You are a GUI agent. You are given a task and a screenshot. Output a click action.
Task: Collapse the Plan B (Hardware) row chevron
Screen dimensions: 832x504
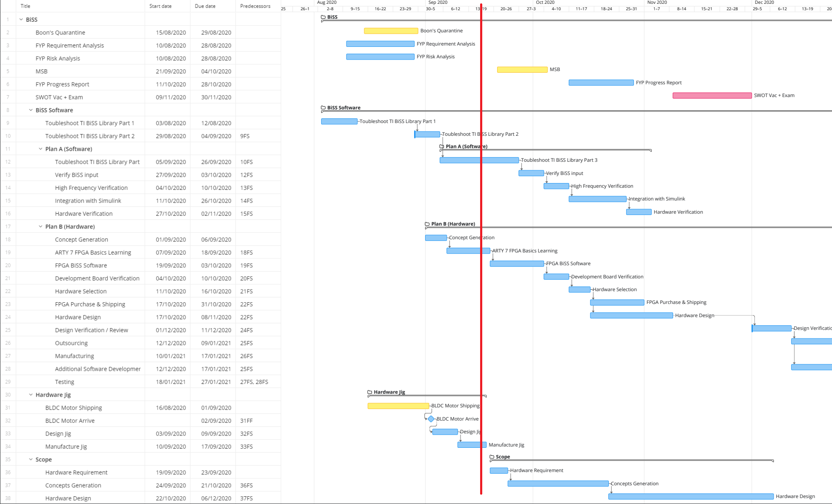(x=40, y=226)
